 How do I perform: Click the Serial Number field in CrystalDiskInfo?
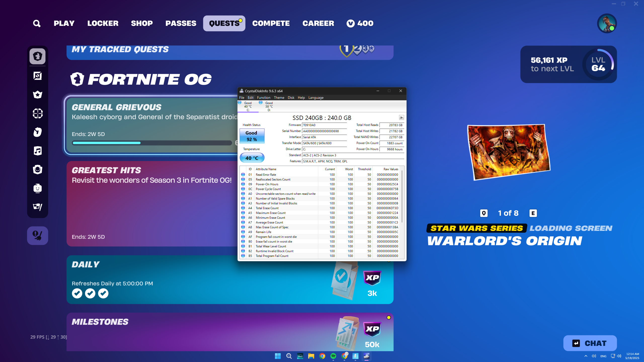click(x=324, y=131)
